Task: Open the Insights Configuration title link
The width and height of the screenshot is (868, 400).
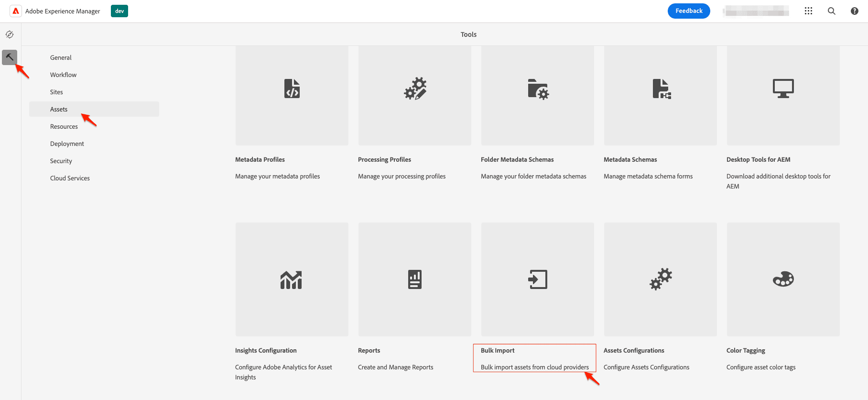Action: [x=266, y=350]
